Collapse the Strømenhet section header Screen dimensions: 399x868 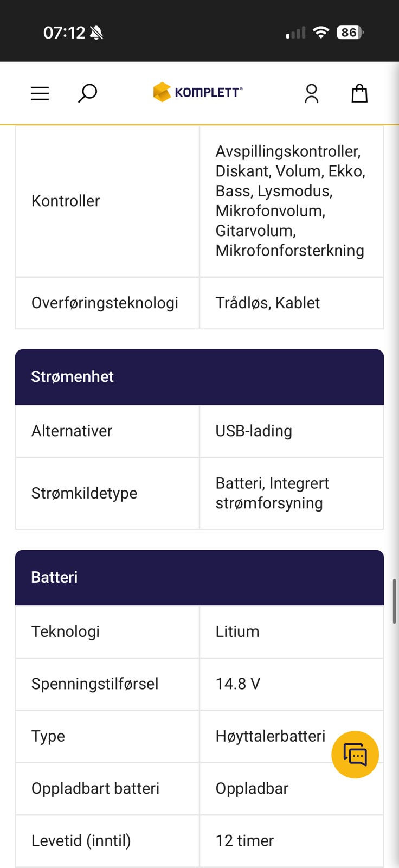click(x=200, y=377)
